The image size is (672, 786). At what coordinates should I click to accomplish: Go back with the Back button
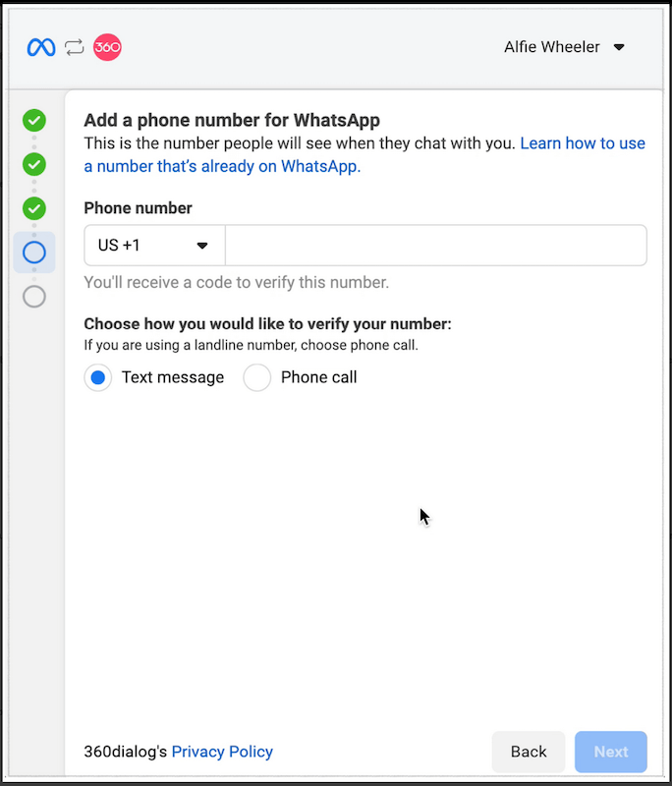(x=529, y=752)
